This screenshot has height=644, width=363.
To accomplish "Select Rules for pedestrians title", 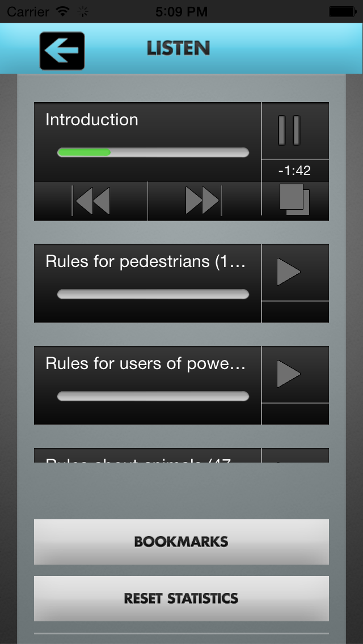I will pyautogui.click(x=146, y=261).
